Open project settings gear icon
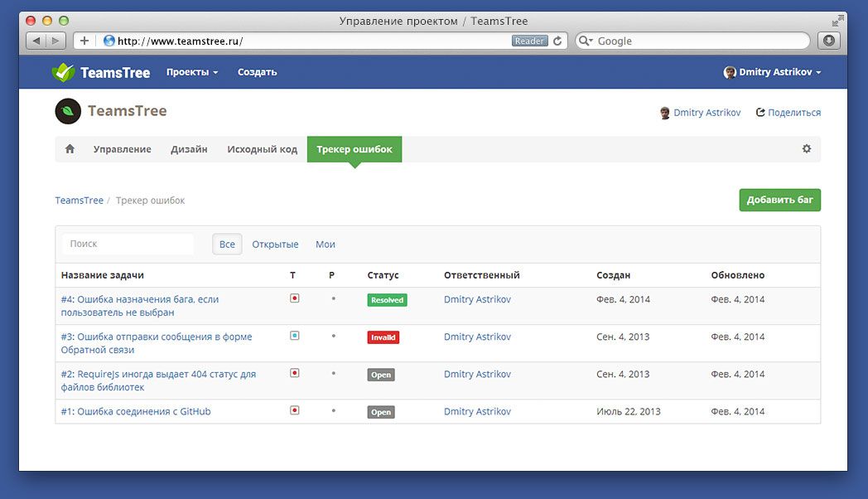The image size is (868, 499). (806, 149)
